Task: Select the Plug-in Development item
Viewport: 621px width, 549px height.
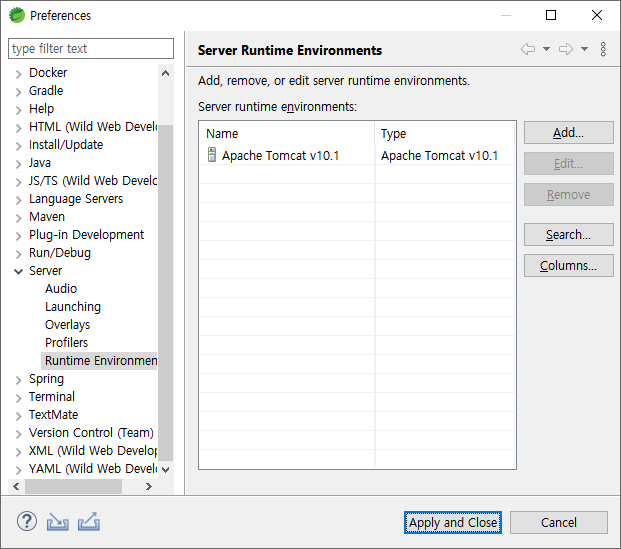Action: click(86, 234)
